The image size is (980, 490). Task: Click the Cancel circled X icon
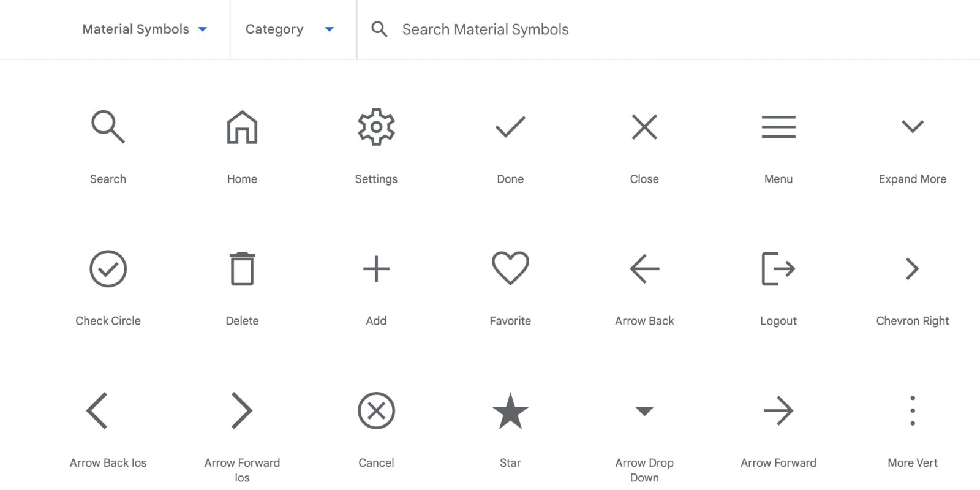pos(376,411)
